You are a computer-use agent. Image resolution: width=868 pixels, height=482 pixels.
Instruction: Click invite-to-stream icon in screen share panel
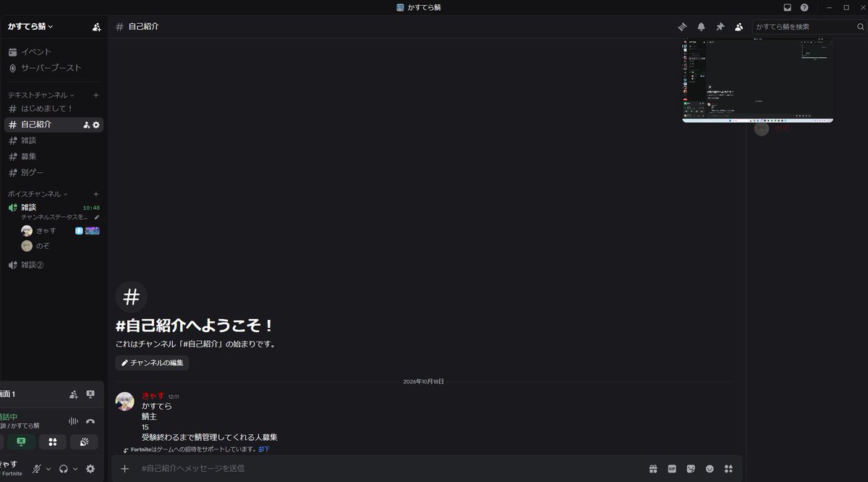point(73,394)
